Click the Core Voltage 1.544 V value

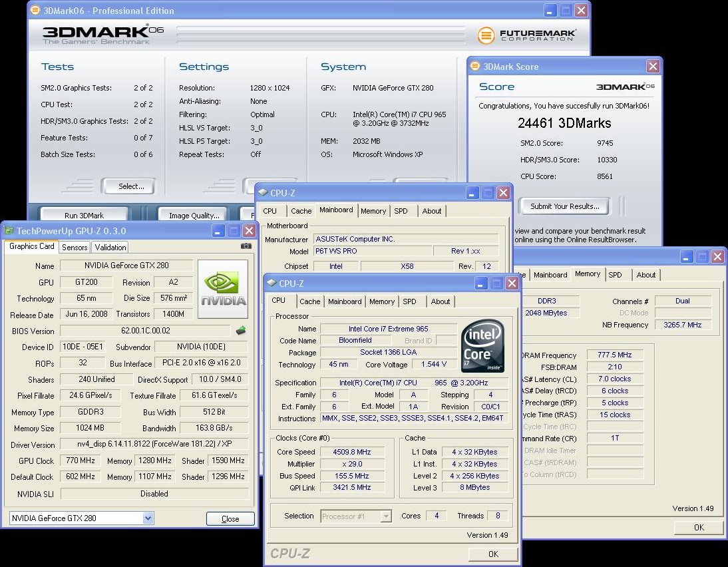point(434,364)
